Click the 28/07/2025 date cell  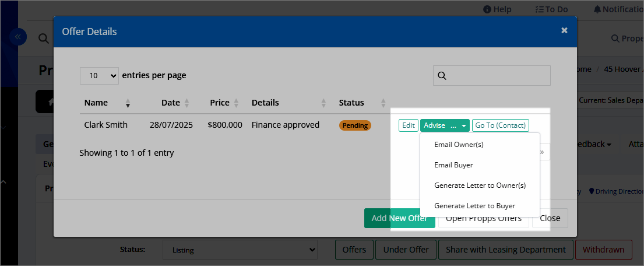coord(171,125)
